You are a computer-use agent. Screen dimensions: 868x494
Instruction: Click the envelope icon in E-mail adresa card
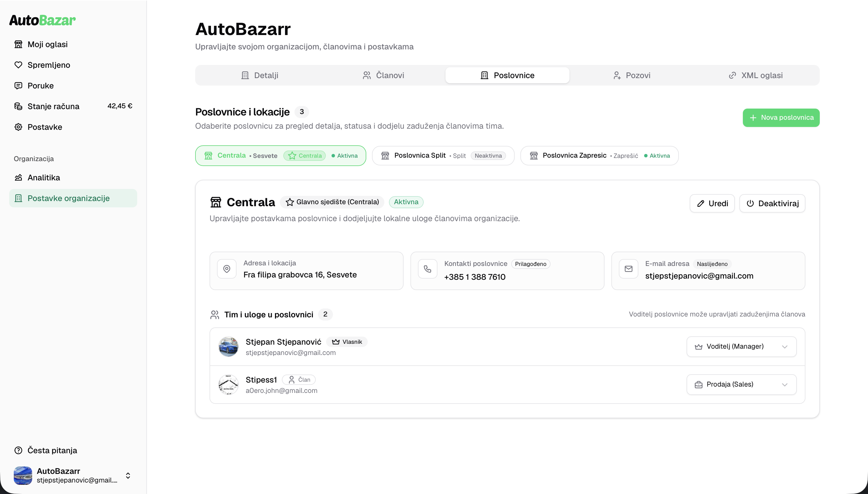(629, 269)
